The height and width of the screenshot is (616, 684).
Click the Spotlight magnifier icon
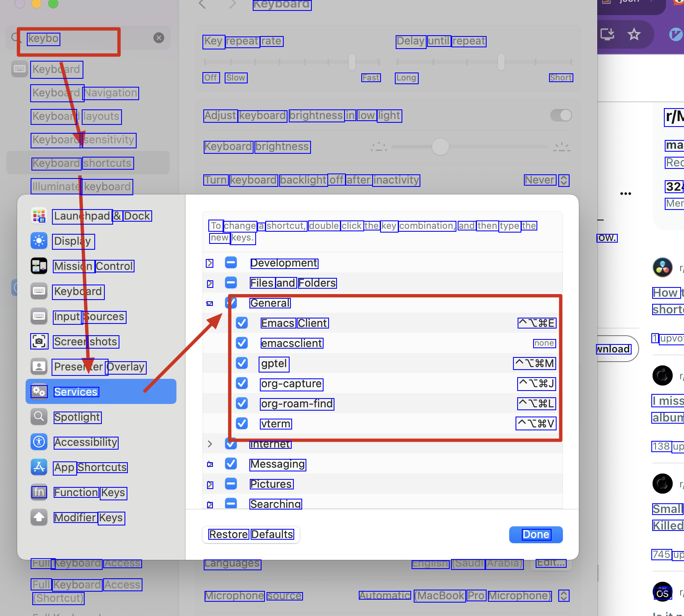click(x=39, y=417)
